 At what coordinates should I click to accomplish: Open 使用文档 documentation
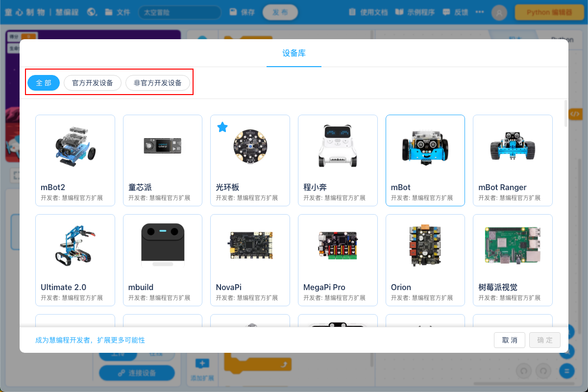(x=368, y=12)
